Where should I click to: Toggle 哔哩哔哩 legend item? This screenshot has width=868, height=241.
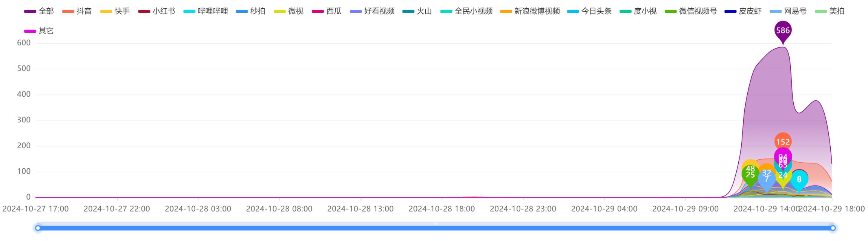click(206, 11)
